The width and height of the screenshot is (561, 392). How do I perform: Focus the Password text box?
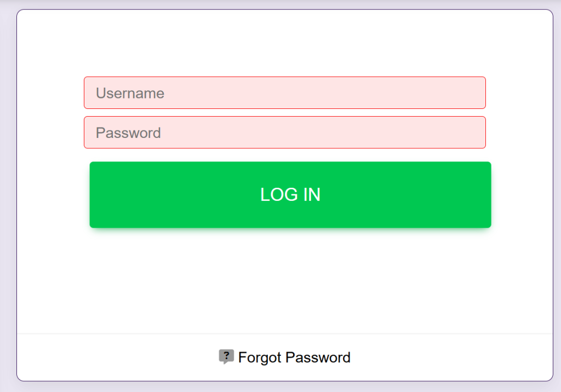[x=284, y=132]
